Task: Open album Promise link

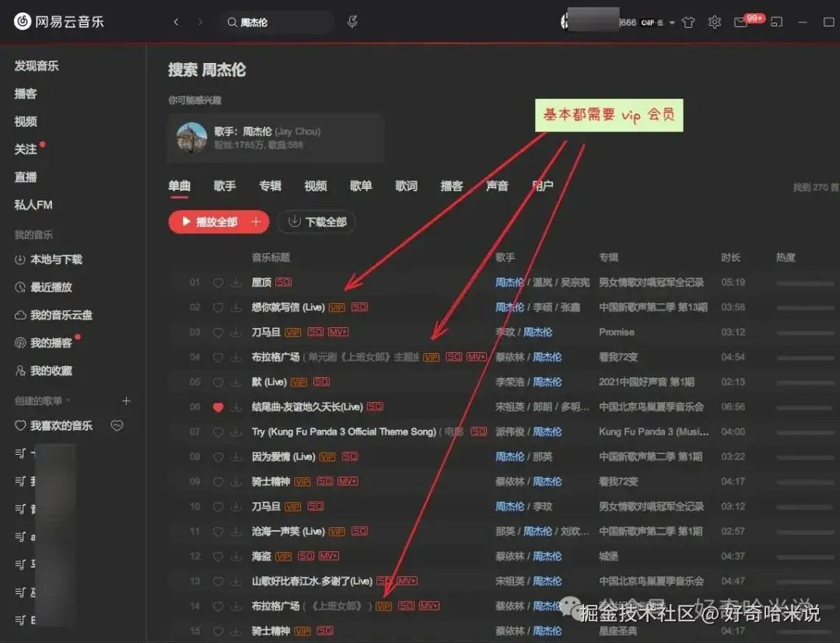Action: [x=616, y=332]
